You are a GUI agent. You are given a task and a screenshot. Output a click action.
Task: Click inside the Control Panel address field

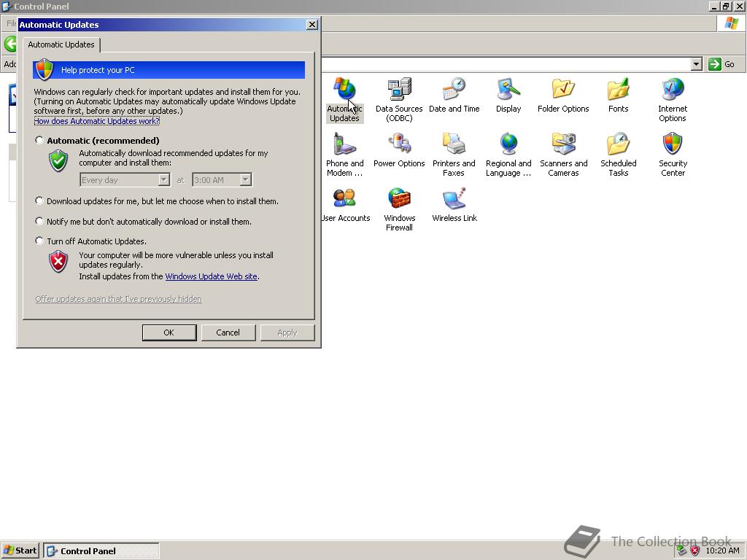point(505,64)
